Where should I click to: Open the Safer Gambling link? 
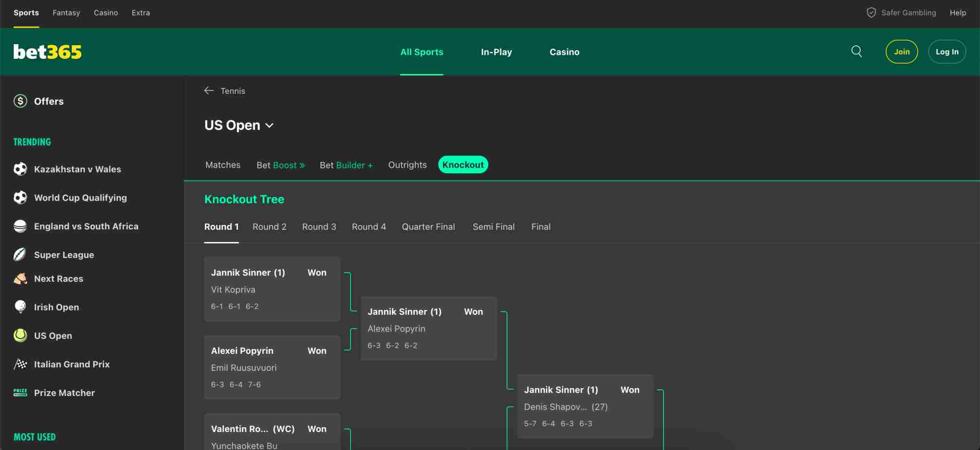[x=908, y=13]
